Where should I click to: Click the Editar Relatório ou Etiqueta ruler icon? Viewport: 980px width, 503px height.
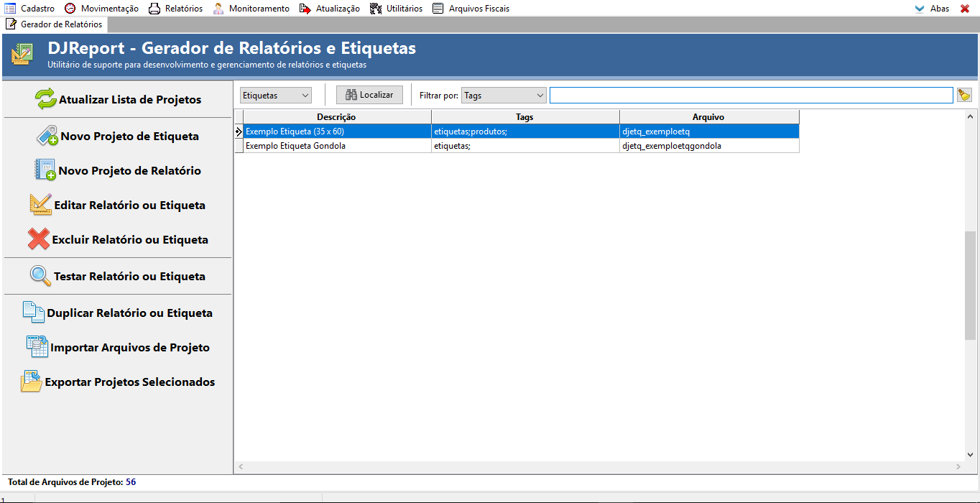pyautogui.click(x=41, y=205)
